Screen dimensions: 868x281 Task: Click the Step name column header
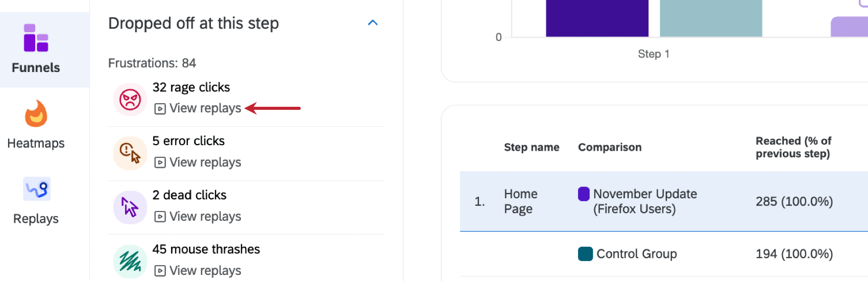532,147
